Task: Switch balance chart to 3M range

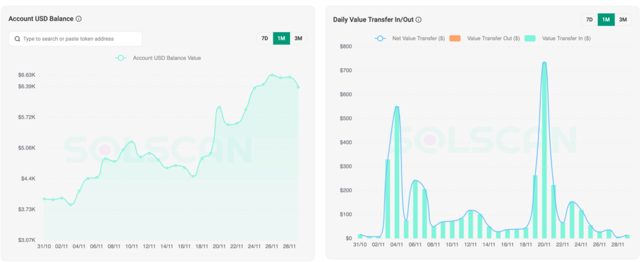Action: coord(298,38)
